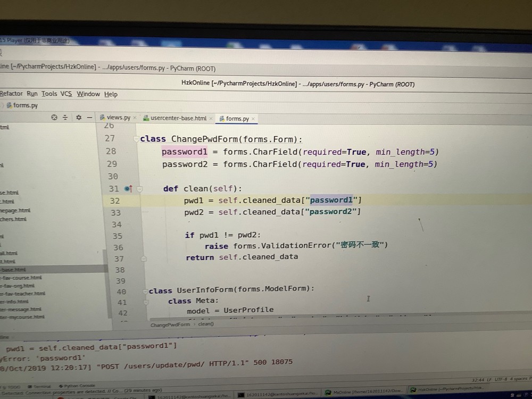Collapse UserInfoForm class fold marker on line 40
This screenshot has width=532, height=399.
tap(146, 291)
